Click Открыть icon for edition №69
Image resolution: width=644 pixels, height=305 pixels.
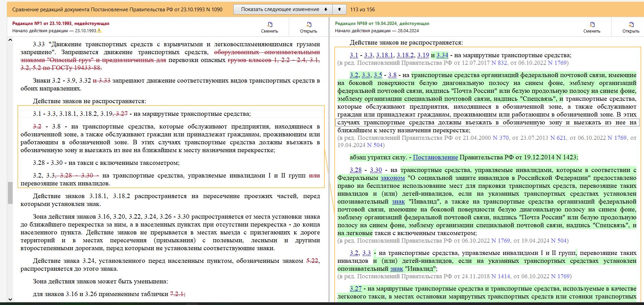631,25
